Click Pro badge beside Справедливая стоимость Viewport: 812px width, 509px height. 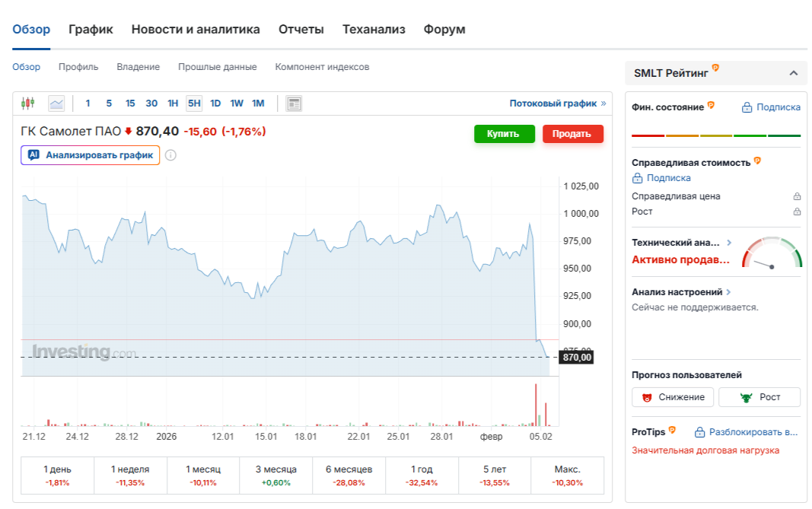tap(757, 161)
